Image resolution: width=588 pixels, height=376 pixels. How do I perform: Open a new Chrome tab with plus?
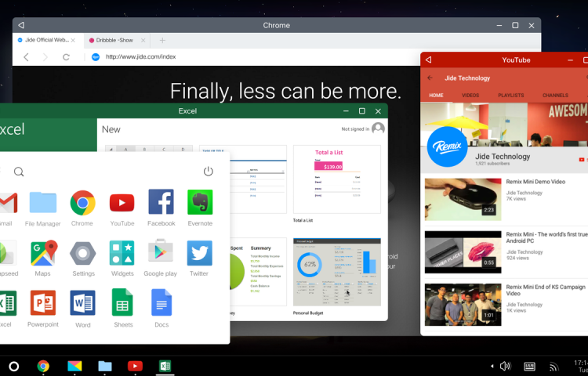(x=162, y=40)
